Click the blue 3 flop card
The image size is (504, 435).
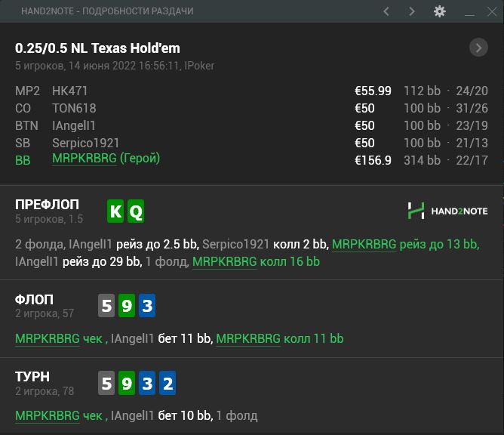click(147, 306)
